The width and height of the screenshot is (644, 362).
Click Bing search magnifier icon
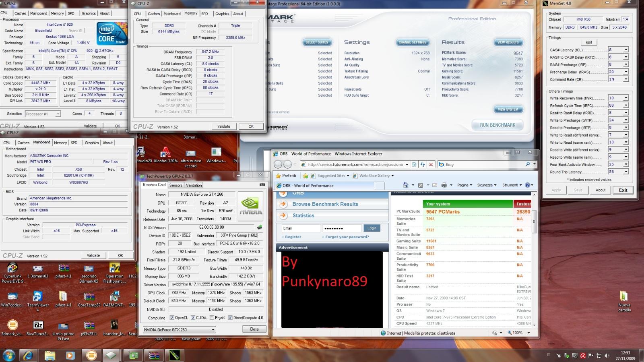(528, 164)
